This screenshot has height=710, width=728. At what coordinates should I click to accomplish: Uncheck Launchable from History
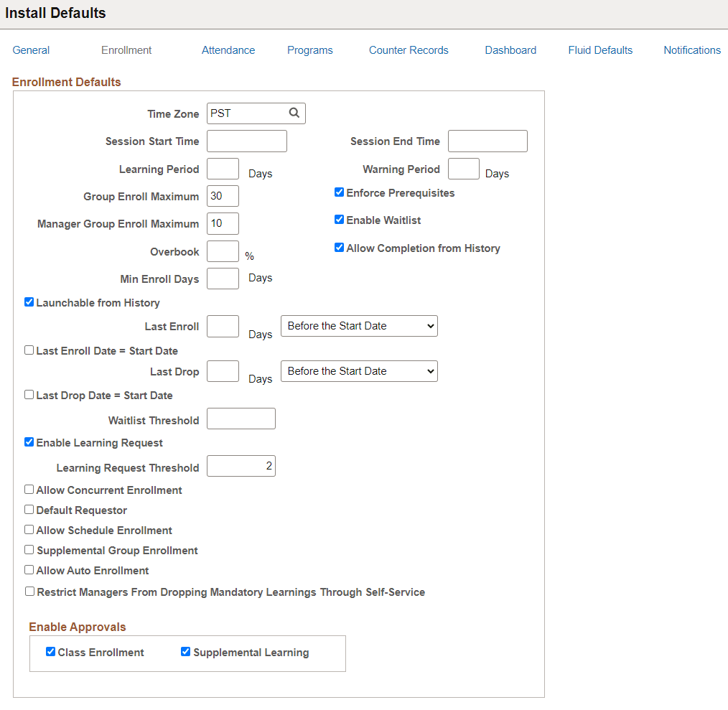tap(29, 302)
